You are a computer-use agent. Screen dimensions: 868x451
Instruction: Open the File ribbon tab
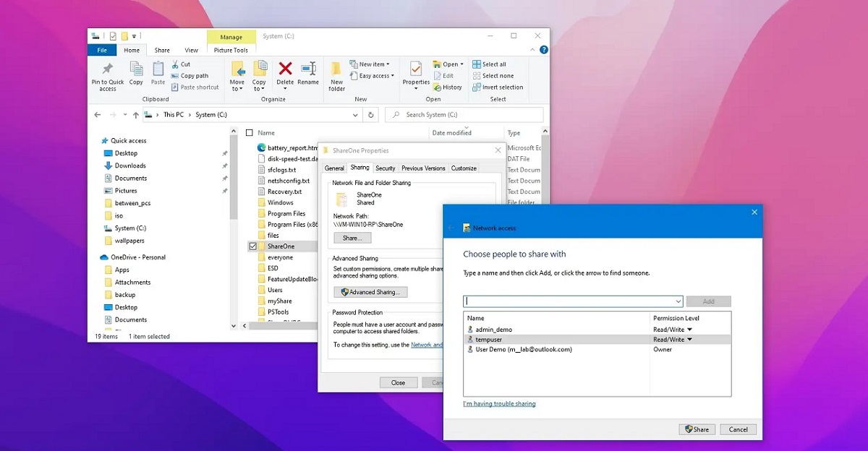102,50
